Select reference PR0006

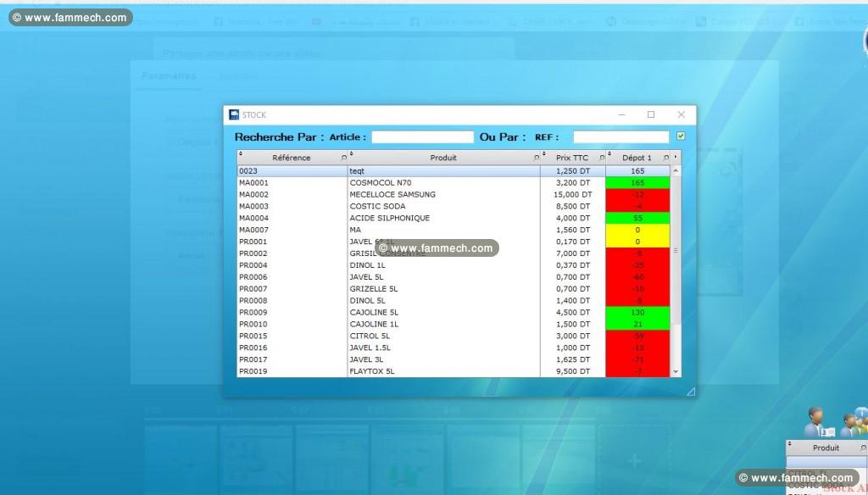(x=253, y=277)
